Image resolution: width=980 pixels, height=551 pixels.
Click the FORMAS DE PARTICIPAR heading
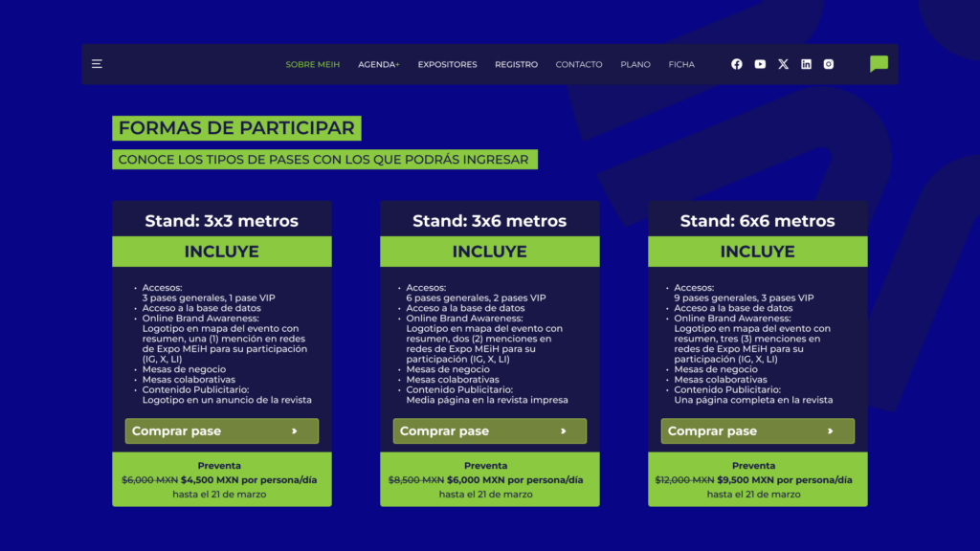236,128
